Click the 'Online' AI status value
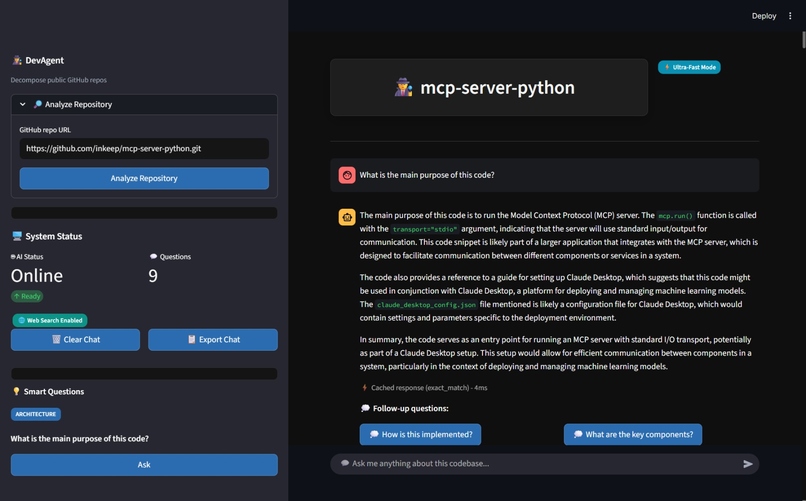806x501 pixels. 37,276
